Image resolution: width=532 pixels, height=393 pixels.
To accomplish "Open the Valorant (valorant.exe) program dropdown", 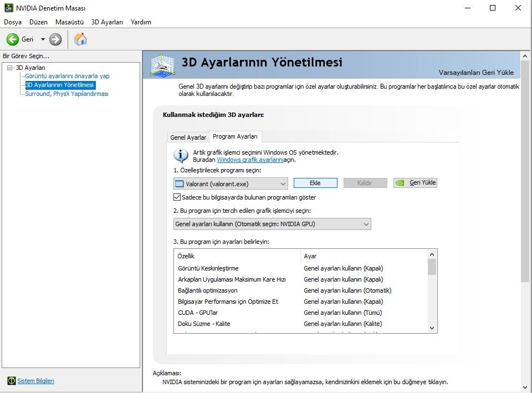I will [231, 183].
